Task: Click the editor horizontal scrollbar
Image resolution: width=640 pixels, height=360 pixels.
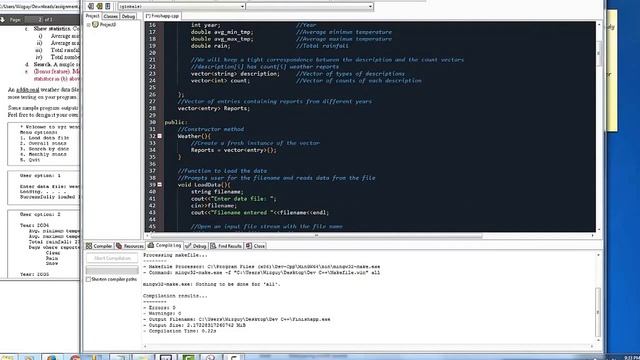Action: 316,236
